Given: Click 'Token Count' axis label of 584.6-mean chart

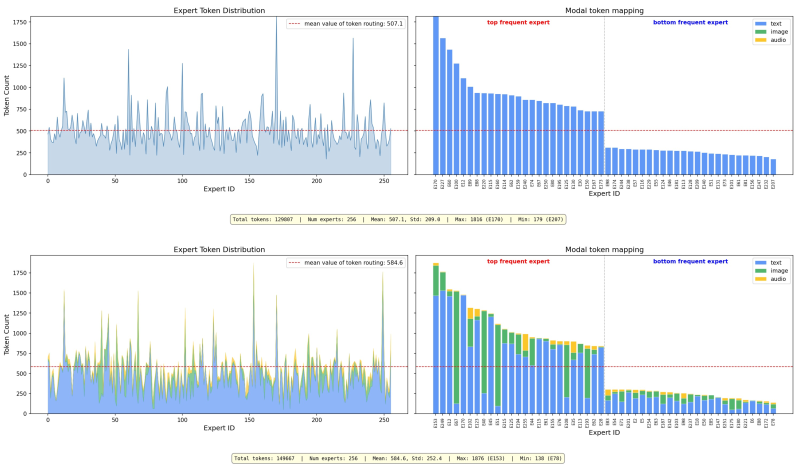Looking at the screenshot, I should pos(7,334).
